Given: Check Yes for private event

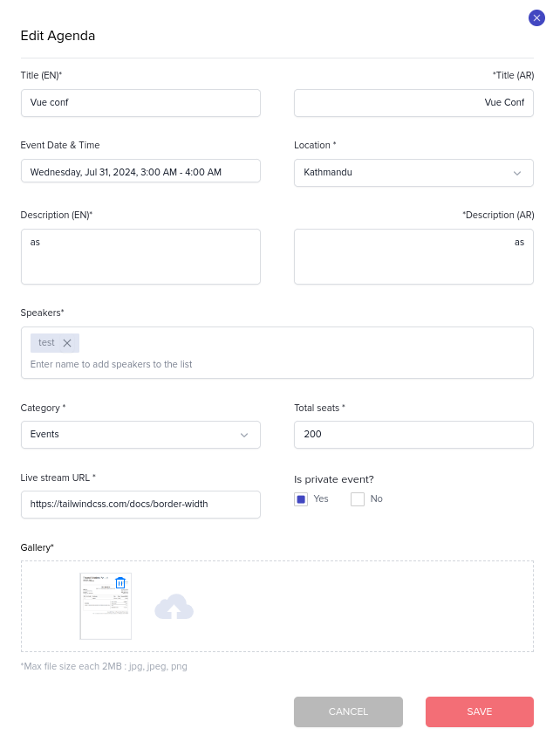Looking at the screenshot, I should point(301,499).
